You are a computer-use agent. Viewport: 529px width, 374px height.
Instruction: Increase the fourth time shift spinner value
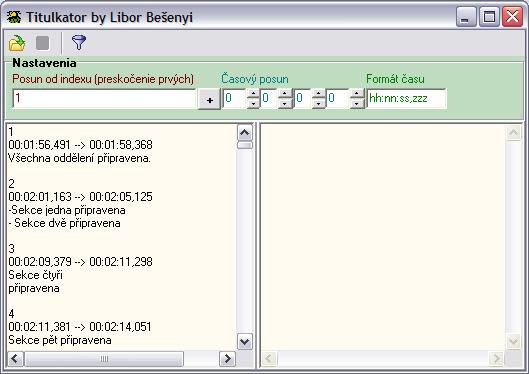coord(357,94)
